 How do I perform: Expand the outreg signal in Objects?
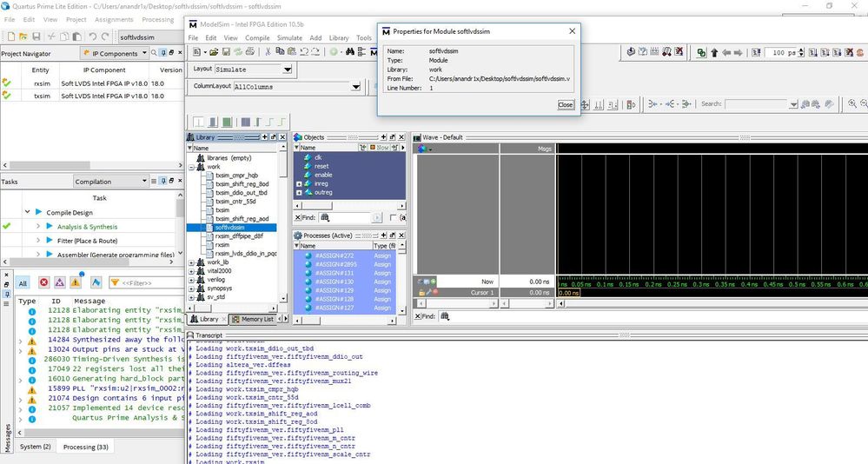coord(299,192)
